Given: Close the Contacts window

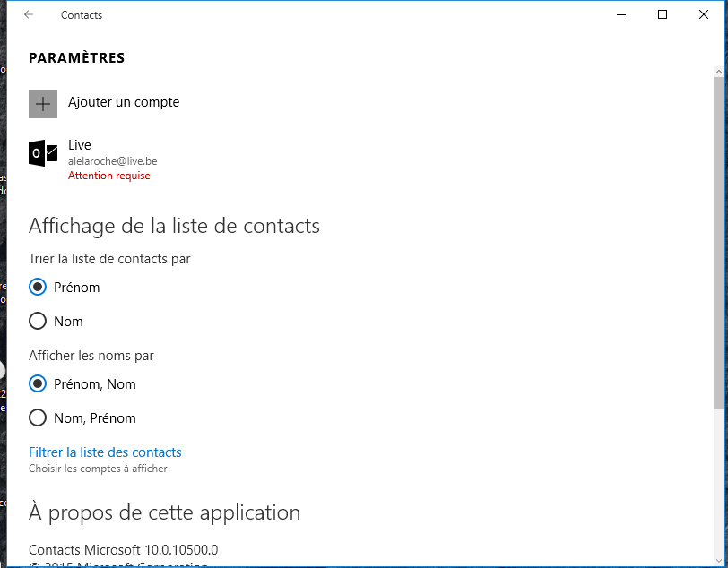Looking at the screenshot, I should click(x=704, y=14).
